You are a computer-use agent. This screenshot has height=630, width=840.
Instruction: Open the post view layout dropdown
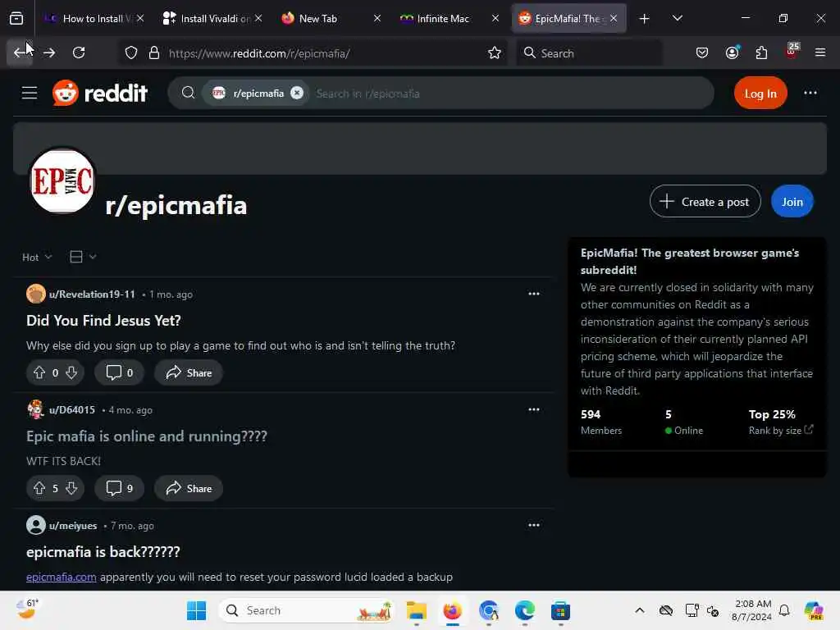coord(83,257)
